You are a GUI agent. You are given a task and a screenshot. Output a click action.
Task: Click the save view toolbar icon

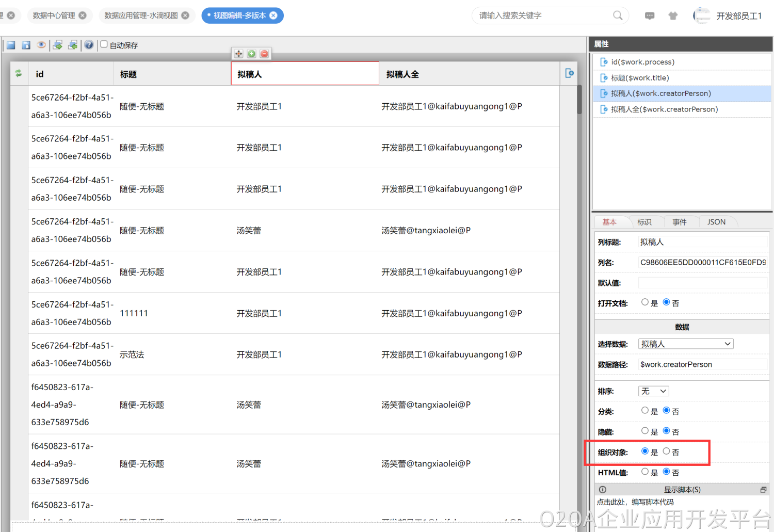[x=11, y=45]
